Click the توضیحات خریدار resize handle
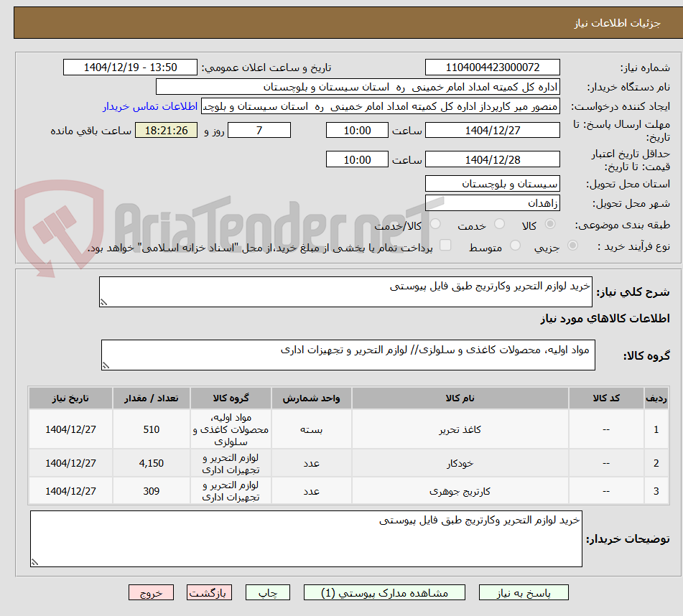 click(x=35, y=562)
